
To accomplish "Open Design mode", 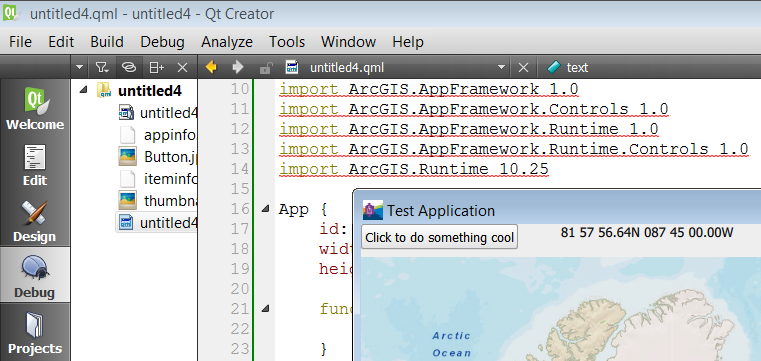I will 35,222.
